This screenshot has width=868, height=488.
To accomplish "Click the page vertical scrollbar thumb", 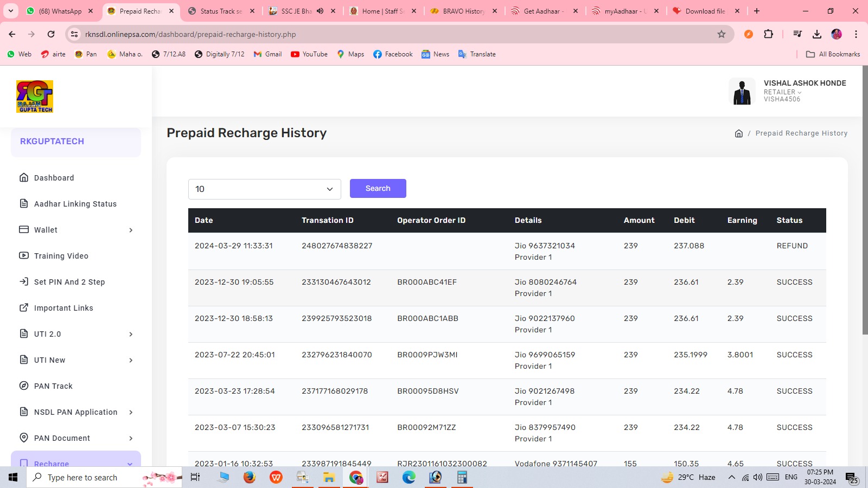I will (865, 201).
